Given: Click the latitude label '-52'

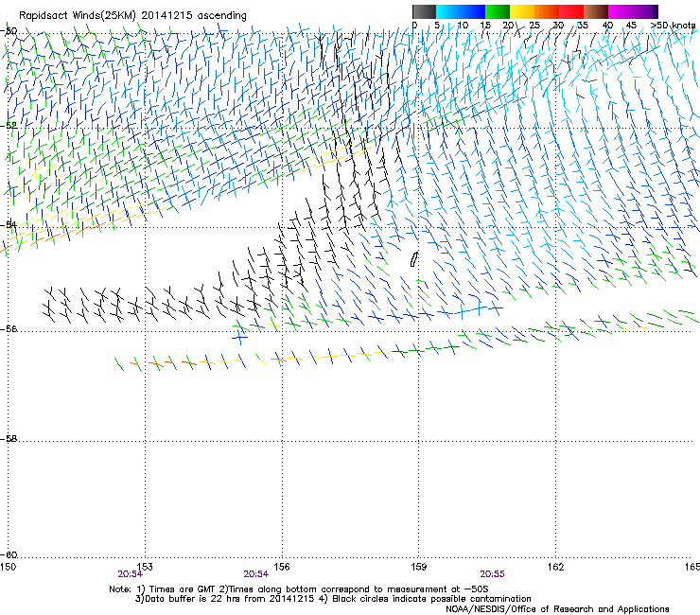Looking at the screenshot, I should 9,126.
